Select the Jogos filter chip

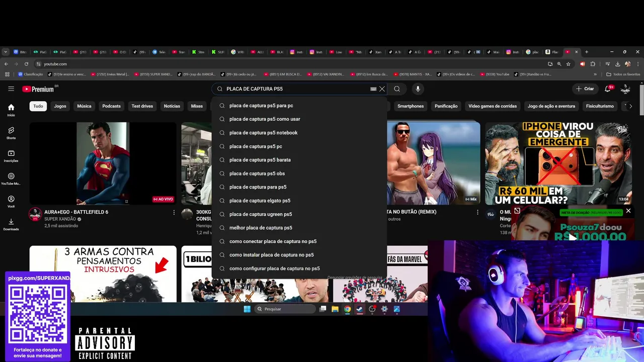[x=60, y=106]
